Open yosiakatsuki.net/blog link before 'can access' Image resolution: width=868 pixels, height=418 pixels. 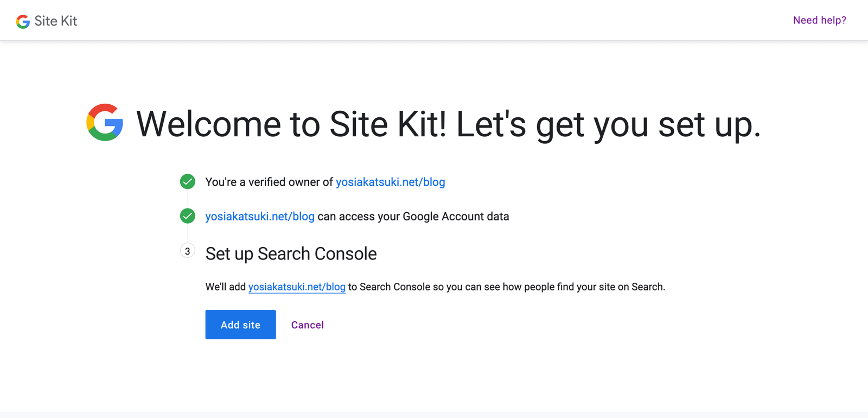[x=260, y=216]
